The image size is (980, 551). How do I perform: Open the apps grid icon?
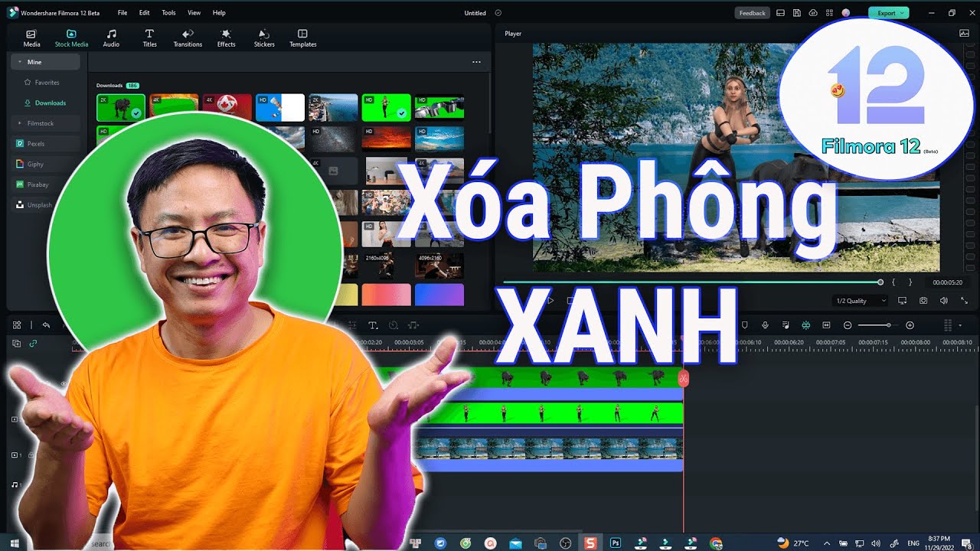point(829,13)
